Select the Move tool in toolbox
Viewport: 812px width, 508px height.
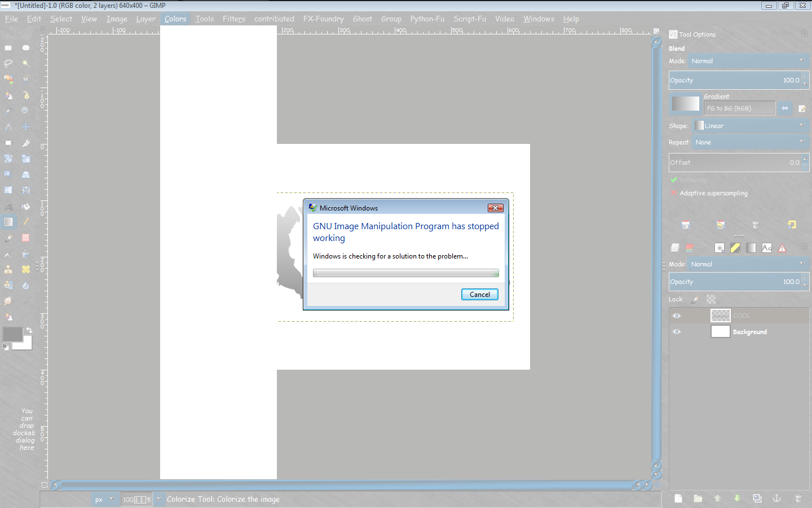coord(26,127)
